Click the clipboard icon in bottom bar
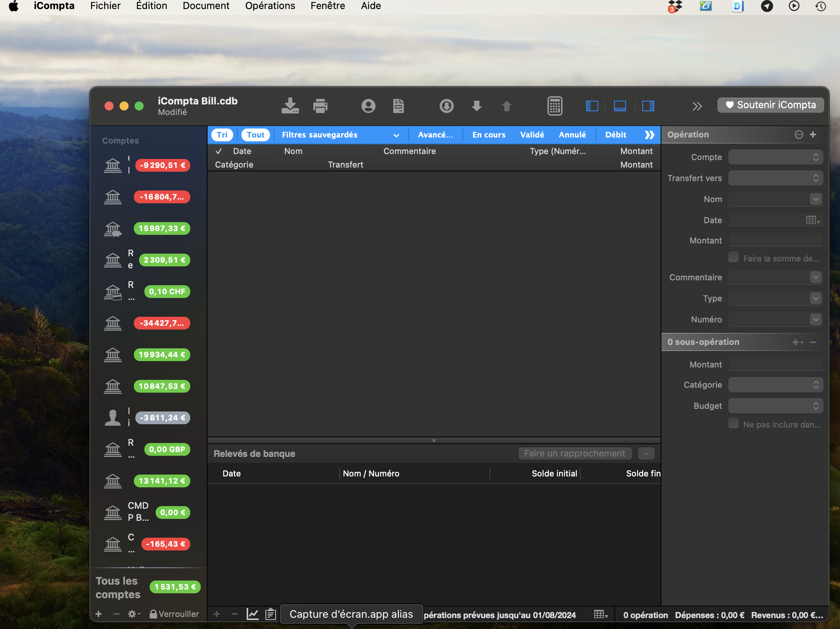 (271, 614)
